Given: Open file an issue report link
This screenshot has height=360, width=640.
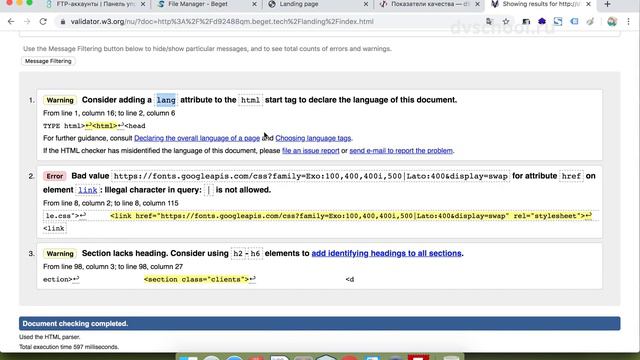Looking at the screenshot, I should (311, 151).
